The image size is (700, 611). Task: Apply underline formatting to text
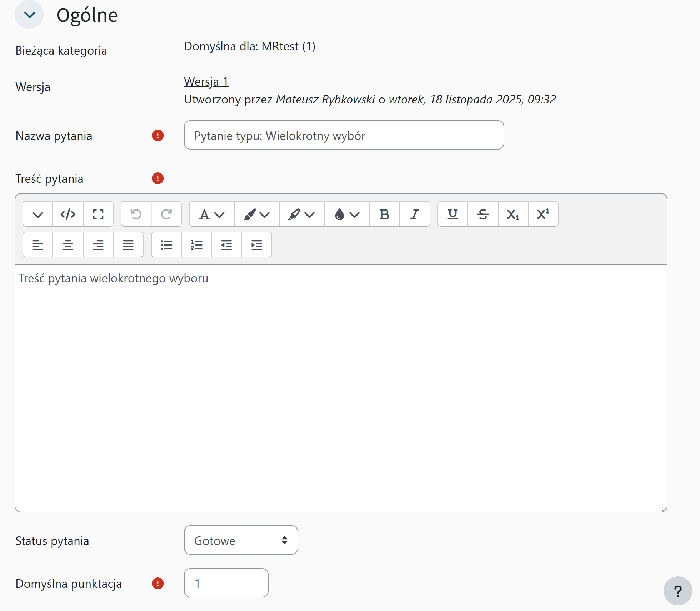click(452, 214)
